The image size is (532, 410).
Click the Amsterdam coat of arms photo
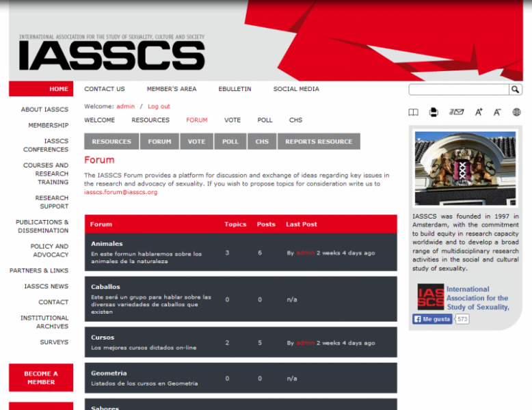tap(465, 169)
